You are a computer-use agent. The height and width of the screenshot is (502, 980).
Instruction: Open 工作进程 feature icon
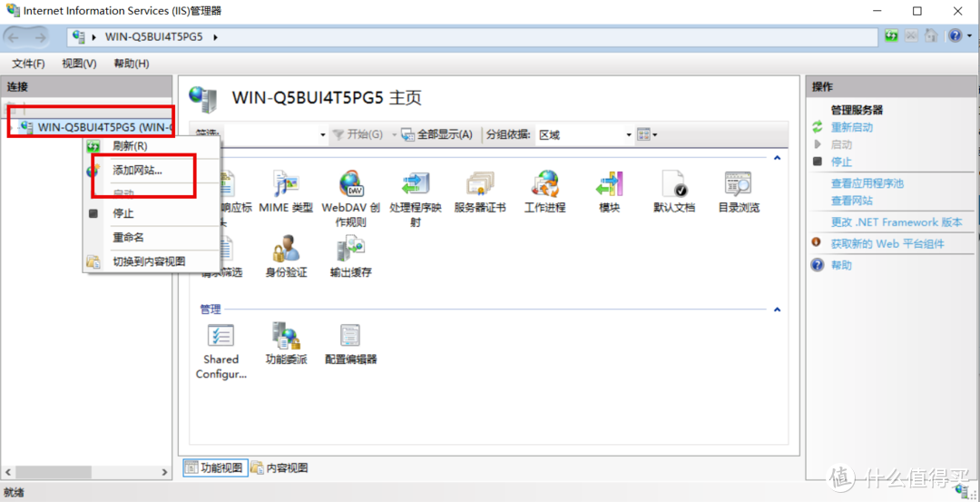[x=545, y=192]
